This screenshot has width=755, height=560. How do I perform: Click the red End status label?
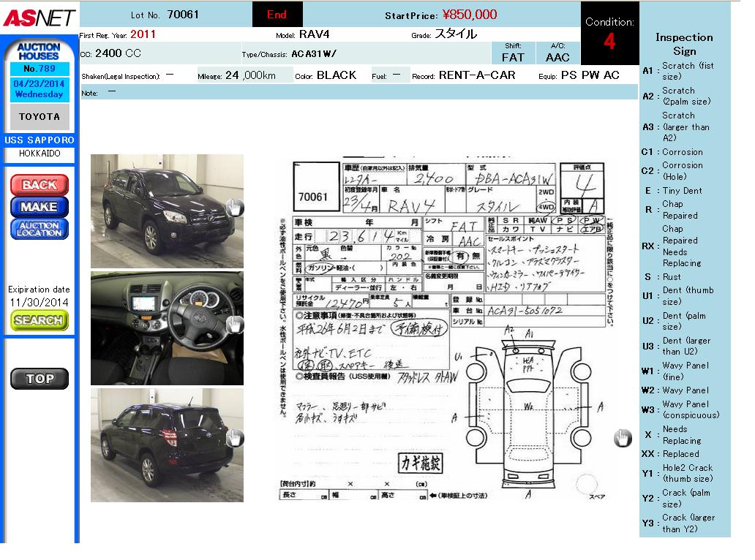pyautogui.click(x=277, y=15)
